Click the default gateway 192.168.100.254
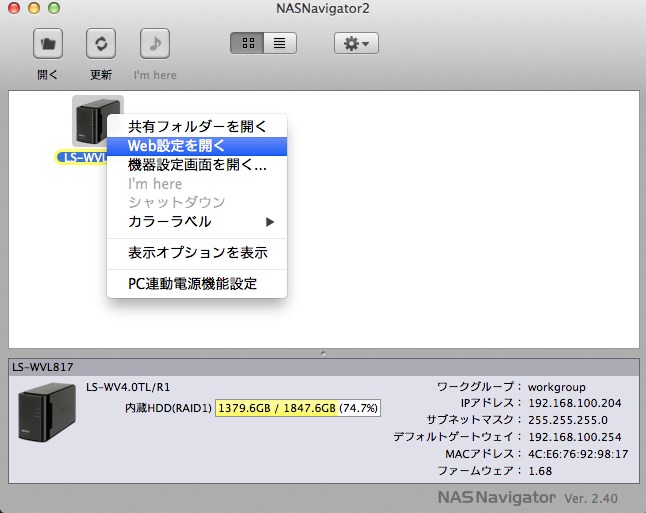 [575, 437]
